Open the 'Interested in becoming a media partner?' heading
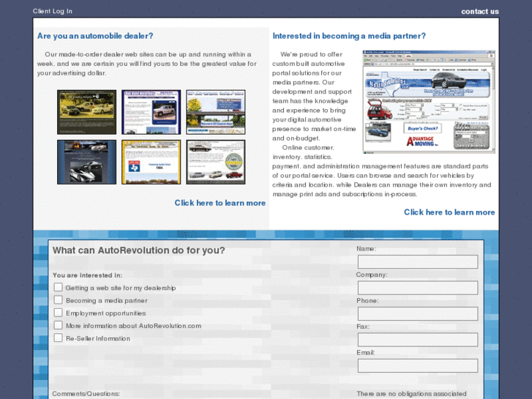 coord(349,36)
